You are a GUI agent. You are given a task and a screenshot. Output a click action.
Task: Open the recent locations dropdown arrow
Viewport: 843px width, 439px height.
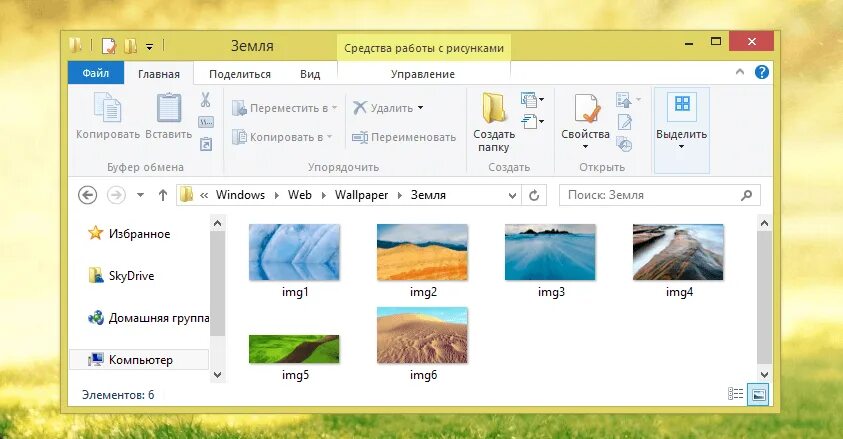[140, 195]
